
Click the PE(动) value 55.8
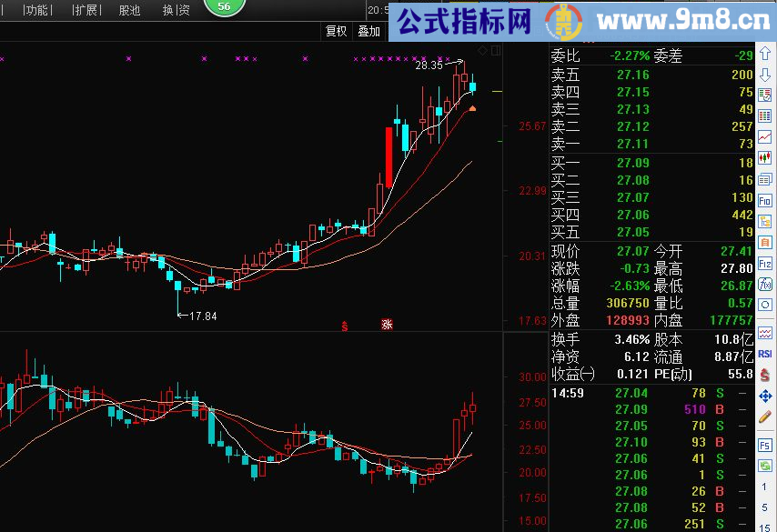(741, 374)
